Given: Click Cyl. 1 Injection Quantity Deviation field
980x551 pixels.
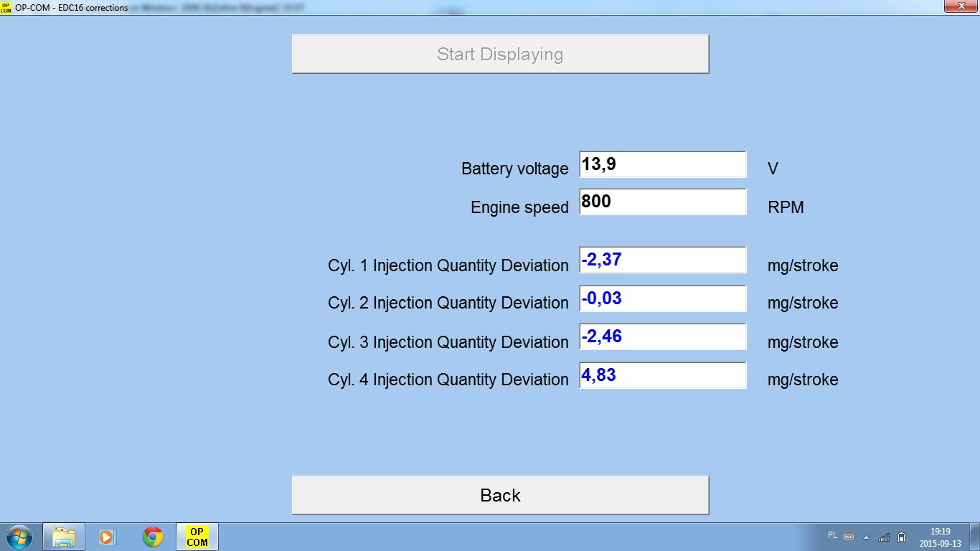Looking at the screenshot, I should (662, 260).
